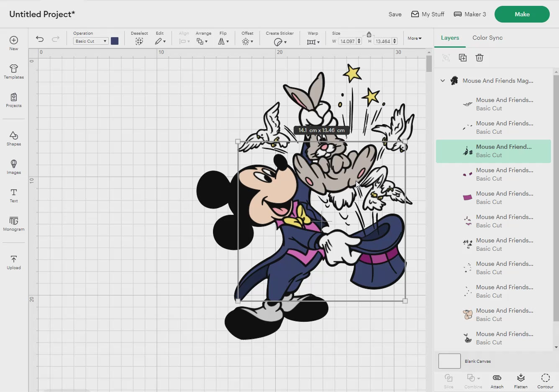Open the Create Sticker dropdown
The height and width of the screenshot is (392, 559).
[x=280, y=42]
